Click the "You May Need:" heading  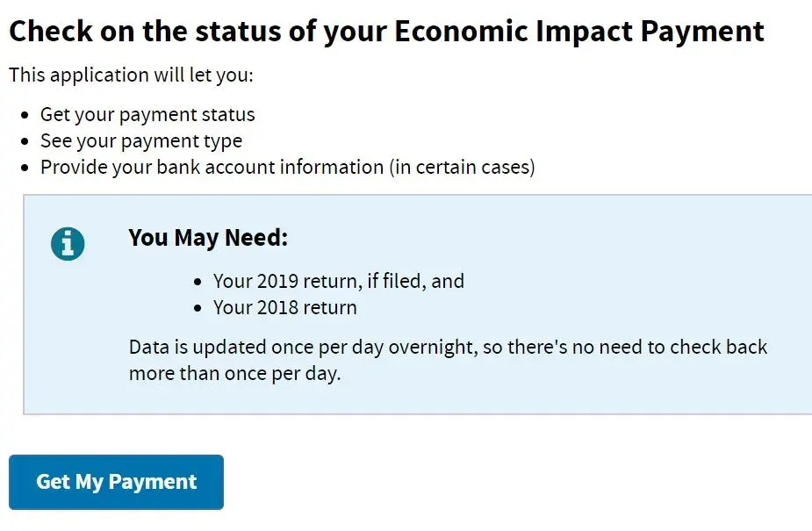[208, 238]
